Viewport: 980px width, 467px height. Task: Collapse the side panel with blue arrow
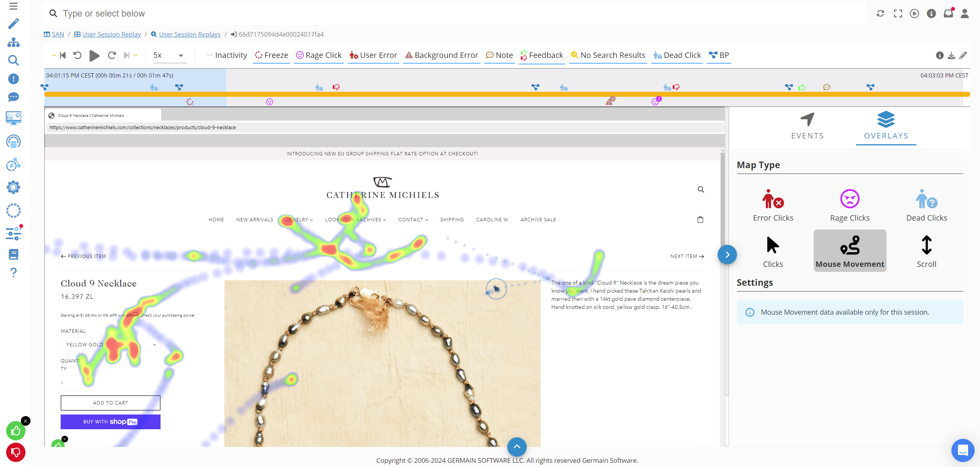coord(727,255)
